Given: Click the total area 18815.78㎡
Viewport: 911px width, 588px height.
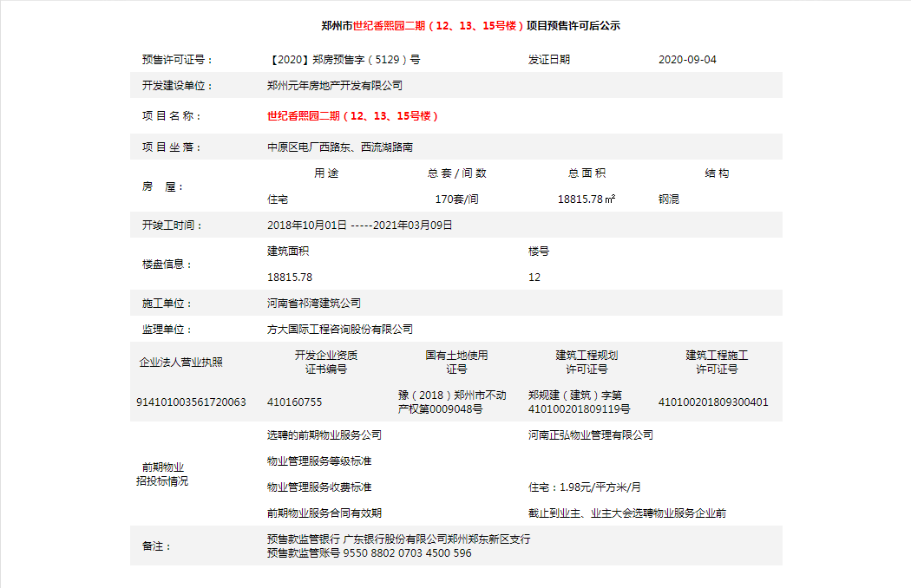Looking at the screenshot, I should click(x=588, y=198).
